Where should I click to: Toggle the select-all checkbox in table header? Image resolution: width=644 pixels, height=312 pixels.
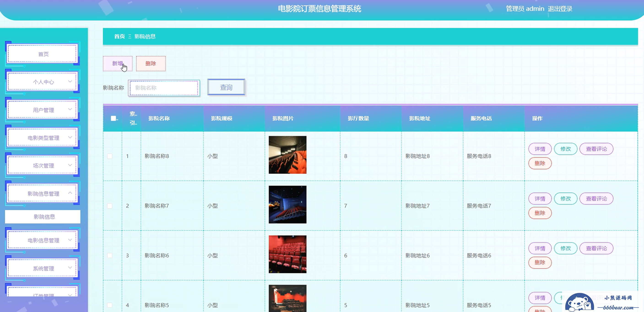click(114, 118)
